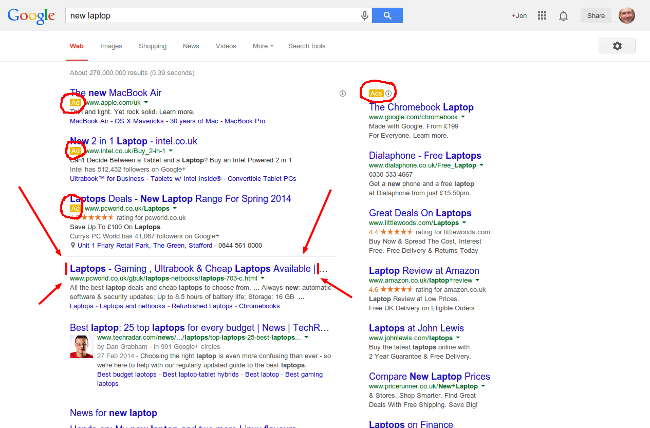Click 'MacBook Pro' sitelink

pyautogui.click(x=245, y=121)
